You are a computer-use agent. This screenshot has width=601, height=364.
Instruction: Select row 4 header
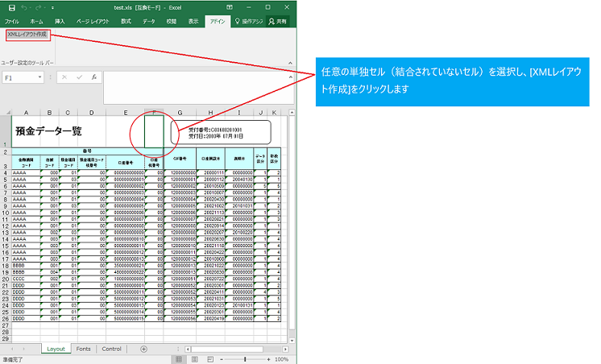(6, 173)
